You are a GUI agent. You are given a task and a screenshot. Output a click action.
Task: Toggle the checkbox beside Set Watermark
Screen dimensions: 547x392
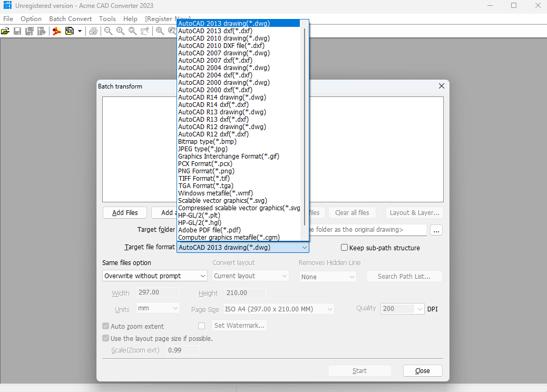point(202,326)
